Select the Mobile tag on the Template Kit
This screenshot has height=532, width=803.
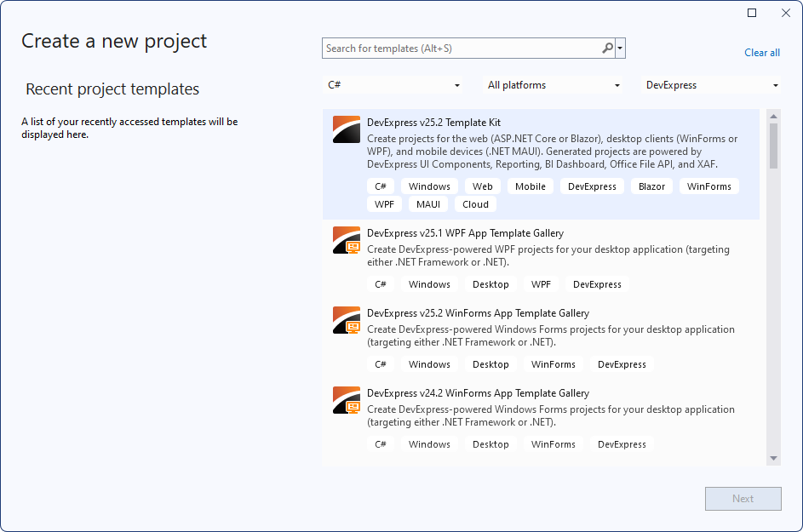(x=530, y=186)
